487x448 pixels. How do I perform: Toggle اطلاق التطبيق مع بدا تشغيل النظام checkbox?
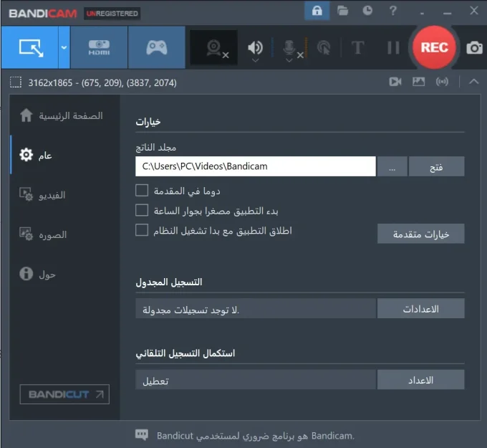pyautogui.click(x=142, y=231)
